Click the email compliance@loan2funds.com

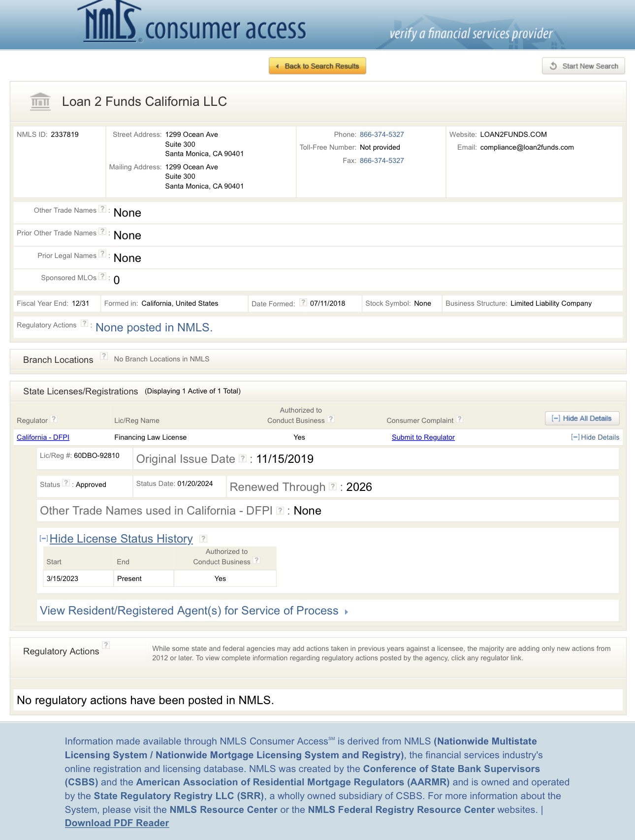point(527,147)
